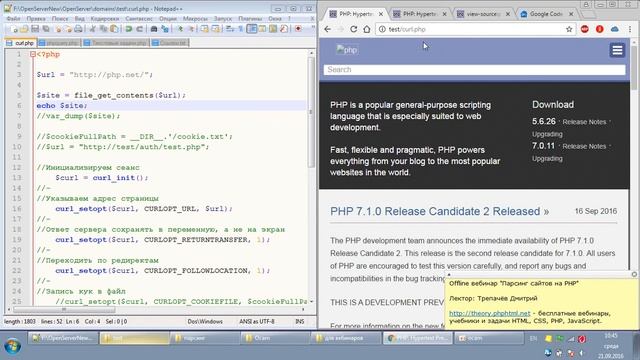
Task: Open Release Notes for 5.6.26
Action: pyautogui.click(x=584, y=122)
